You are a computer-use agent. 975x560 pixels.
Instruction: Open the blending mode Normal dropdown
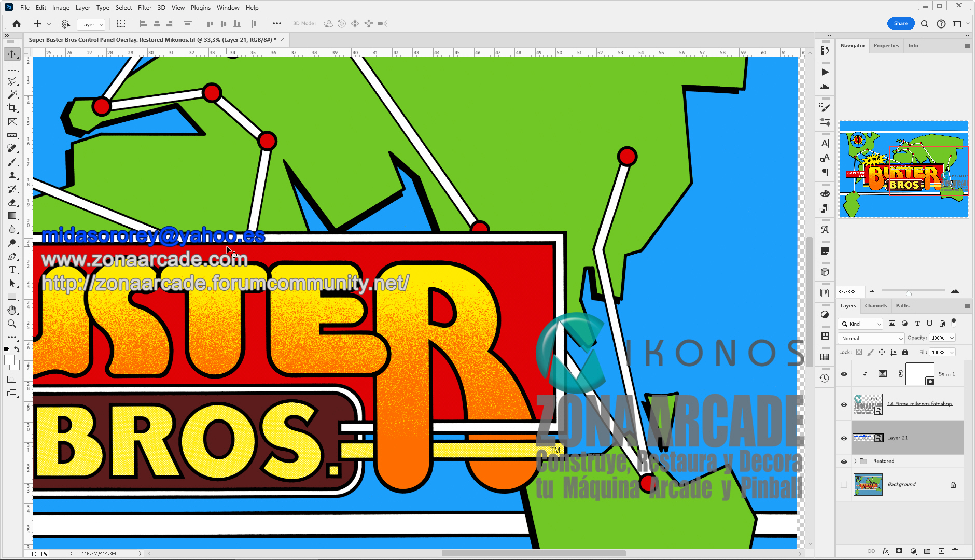click(x=870, y=338)
